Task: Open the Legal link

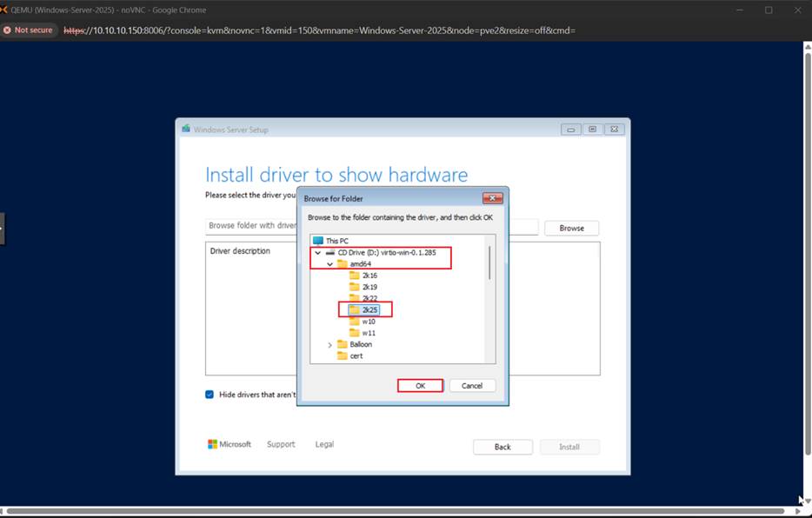Action: point(324,444)
